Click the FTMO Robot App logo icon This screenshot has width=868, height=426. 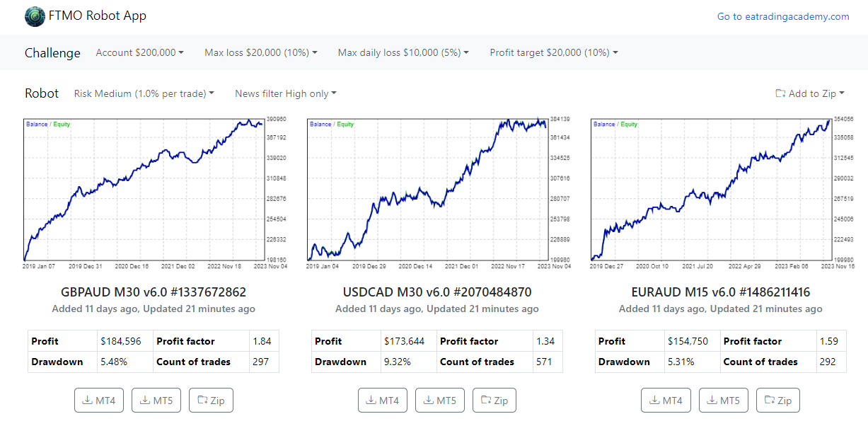click(x=35, y=16)
